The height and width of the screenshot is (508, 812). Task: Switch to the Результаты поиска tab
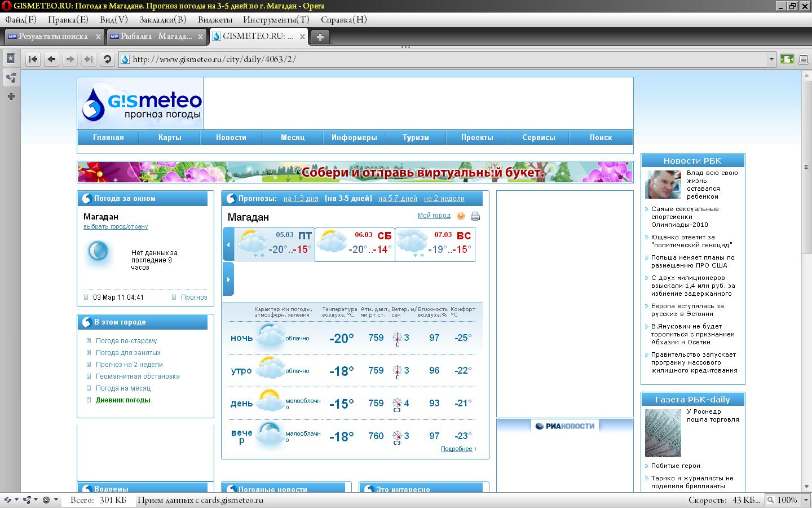click(x=53, y=37)
